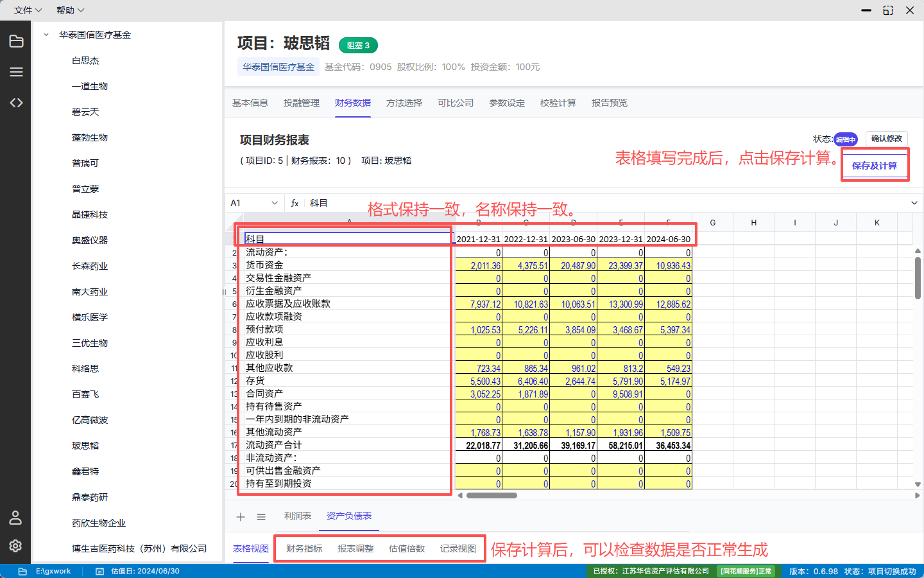Click the folder icon in status bar

click(x=22, y=571)
